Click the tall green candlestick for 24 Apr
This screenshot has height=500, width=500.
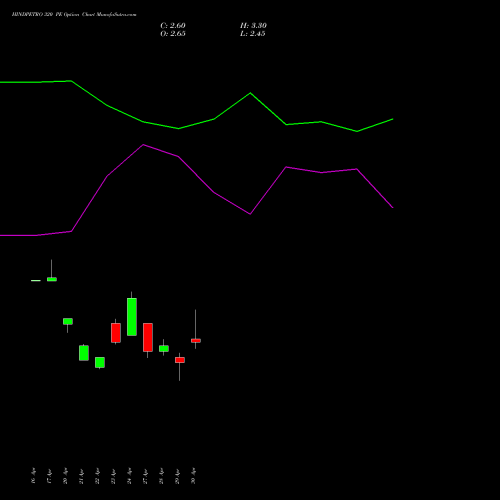pyautogui.click(x=132, y=317)
